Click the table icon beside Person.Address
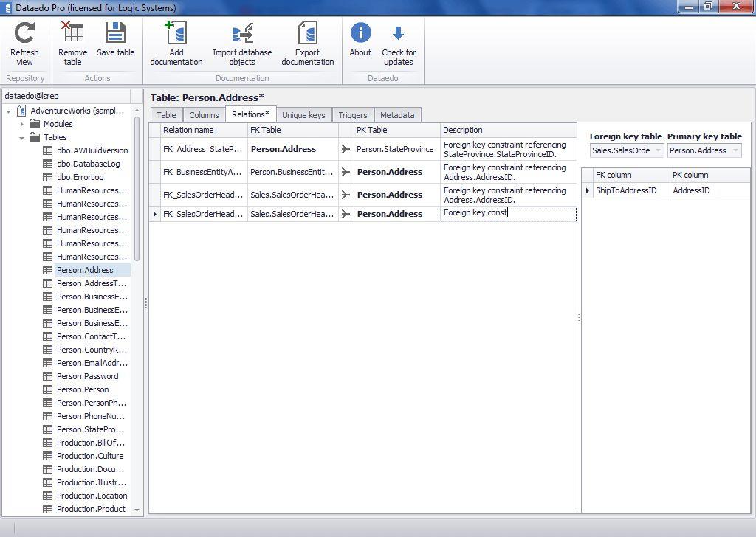The image size is (756, 537). (48, 270)
